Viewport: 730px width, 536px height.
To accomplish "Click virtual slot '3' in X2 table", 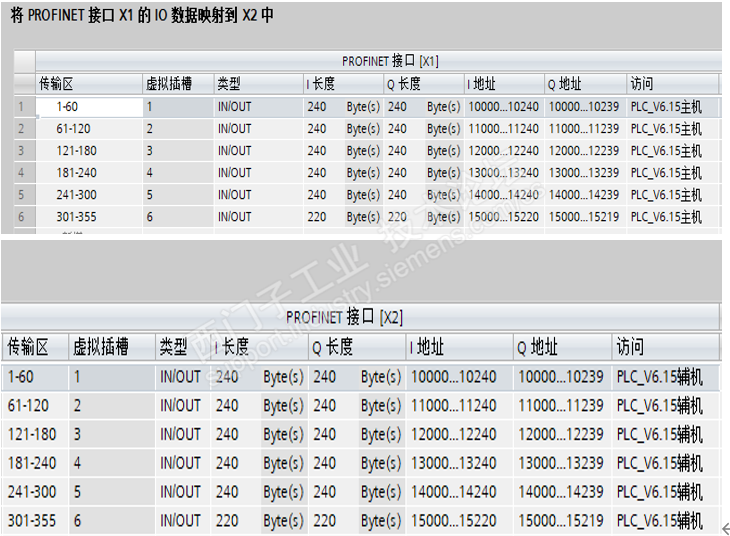I will (77, 434).
